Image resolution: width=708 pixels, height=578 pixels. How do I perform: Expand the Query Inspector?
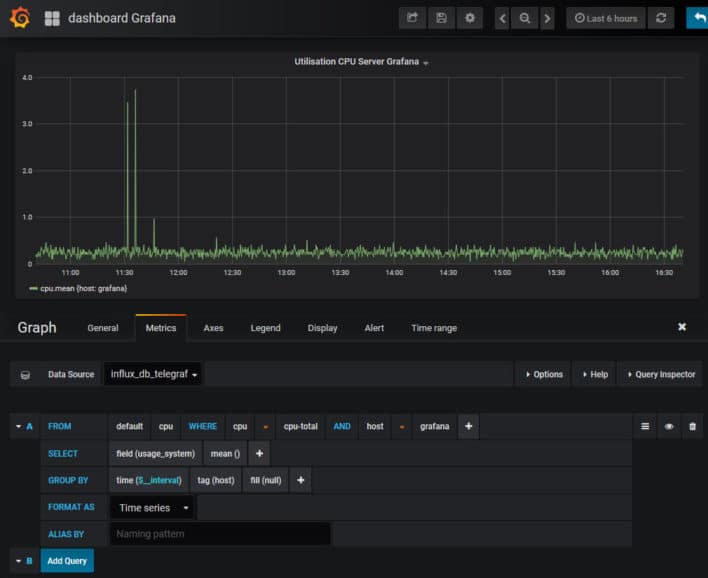[x=661, y=374]
